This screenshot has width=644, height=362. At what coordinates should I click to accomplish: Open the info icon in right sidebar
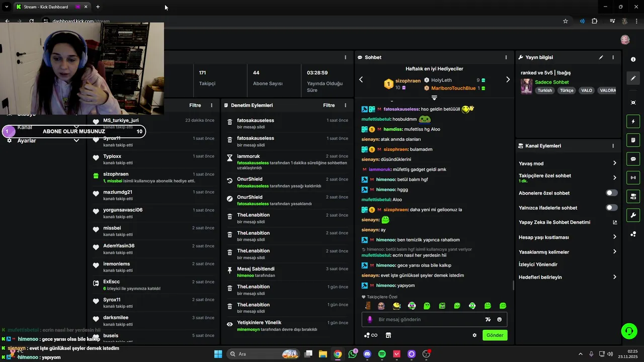[x=633, y=59]
